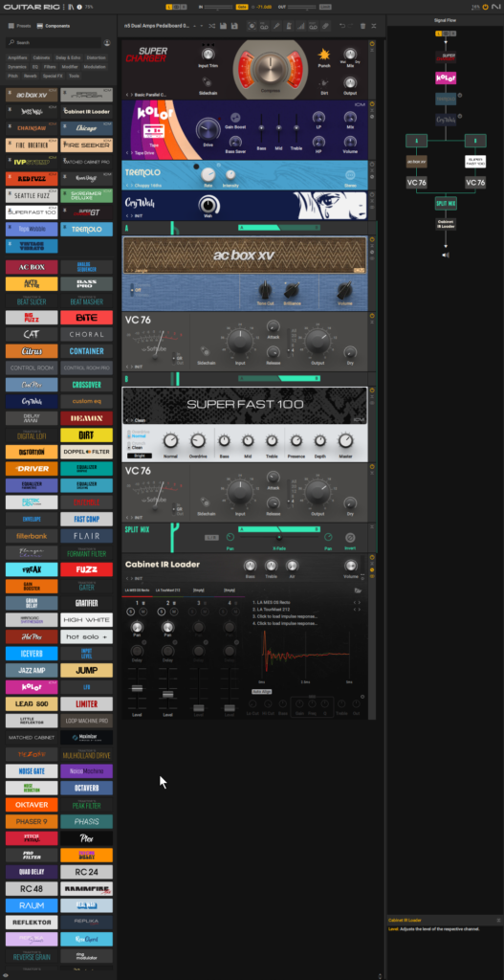This screenshot has height=980, width=504.
Task: Pick the Demon component
Action: [x=86, y=419]
